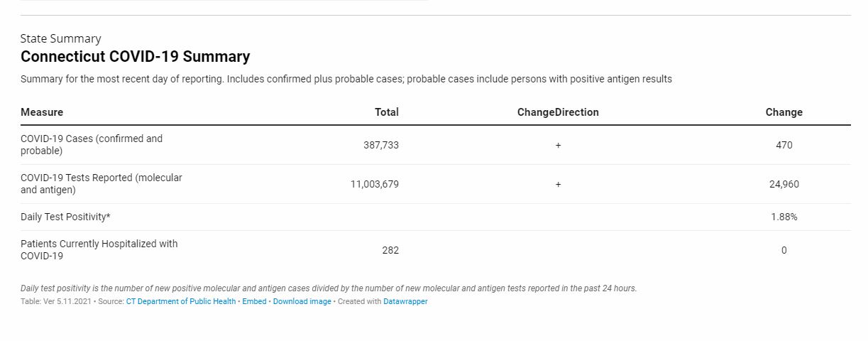
Task: Click the 282 hospitalized patients value
Action: 390,250
